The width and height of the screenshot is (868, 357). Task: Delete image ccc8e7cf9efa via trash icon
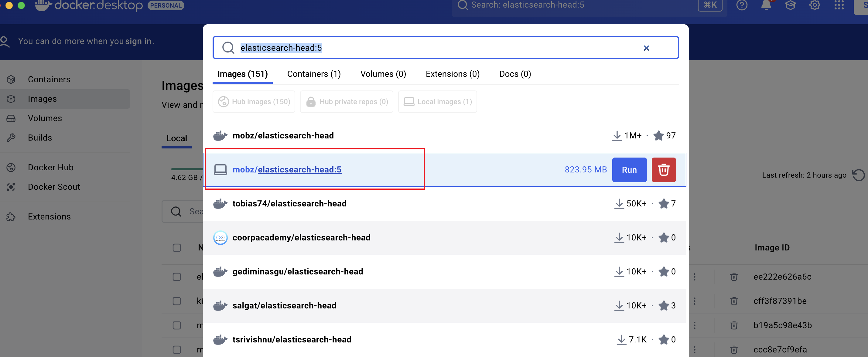pos(733,350)
